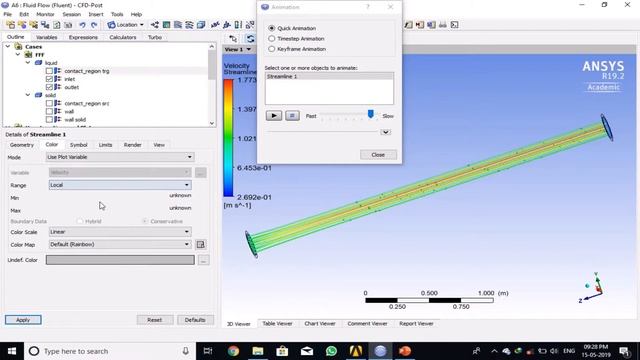Screen dimensions: 640x360
Task: Click the Load Results toolbar icon
Action: click(x=11, y=25)
